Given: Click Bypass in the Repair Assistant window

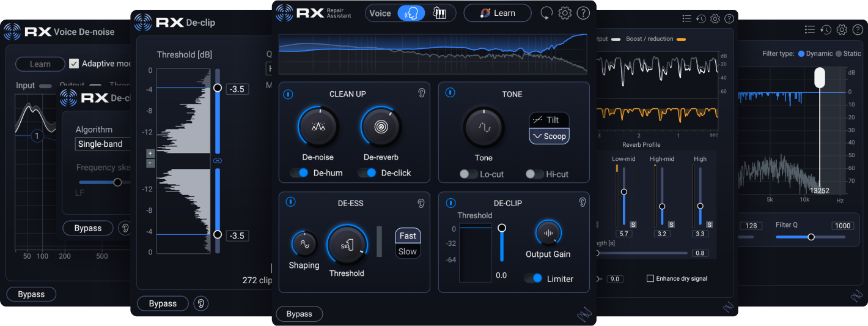Looking at the screenshot, I should pyautogui.click(x=300, y=314).
